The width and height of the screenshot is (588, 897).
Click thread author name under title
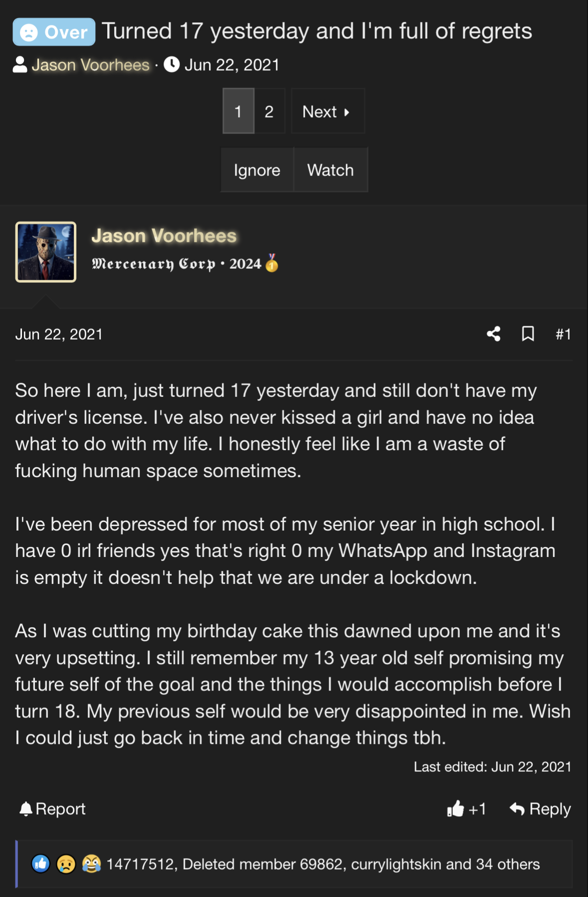click(90, 65)
